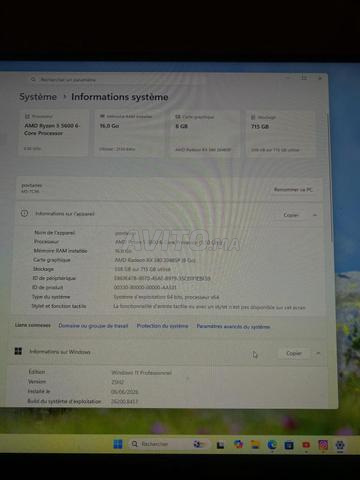
Task: Click the search highlight icon in Rechercher box
Action: tap(199, 444)
